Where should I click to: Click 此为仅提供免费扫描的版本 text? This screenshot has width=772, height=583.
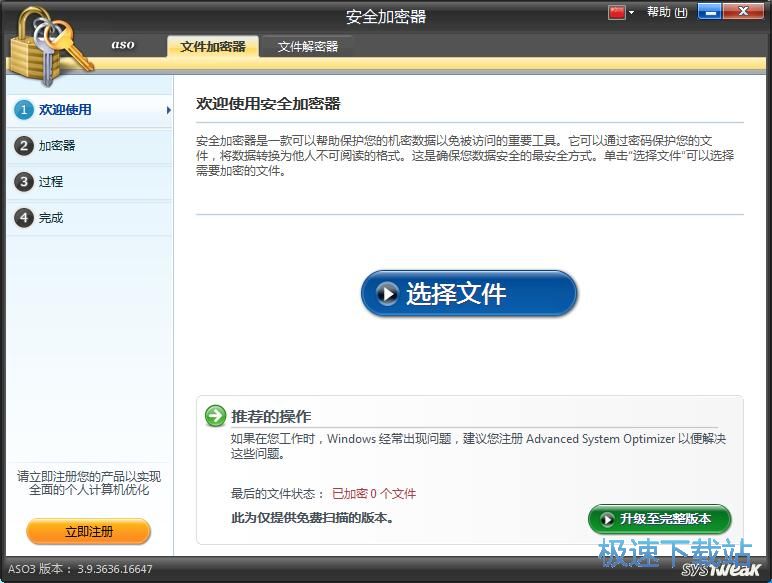[x=312, y=518]
